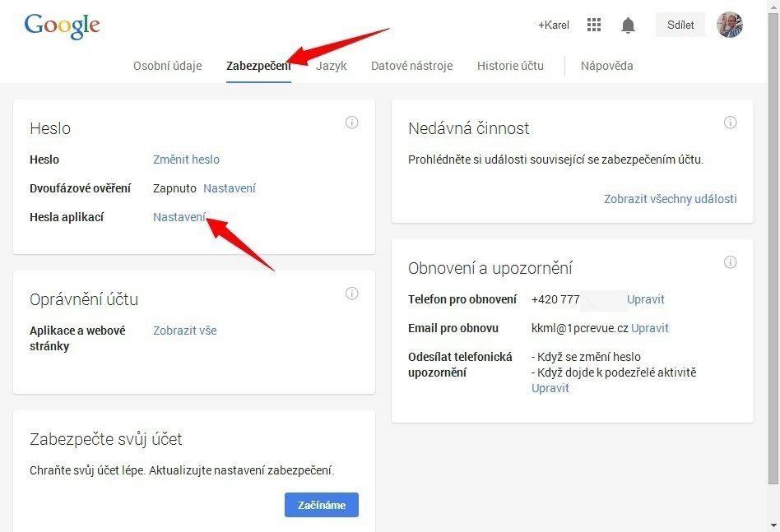Switch to the Jazyk tab
Image resolution: width=780 pixels, height=532 pixels.
click(332, 66)
